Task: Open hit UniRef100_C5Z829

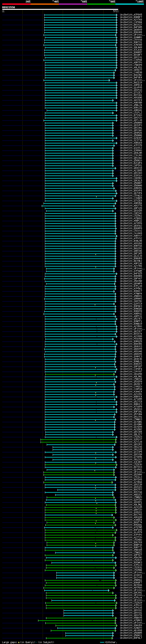Action: coord(131,603)
